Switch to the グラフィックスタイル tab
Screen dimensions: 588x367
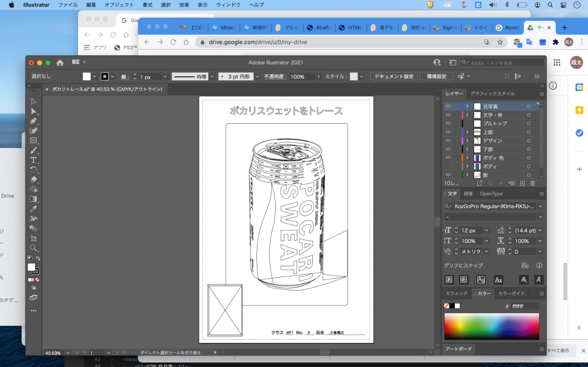coord(493,94)
